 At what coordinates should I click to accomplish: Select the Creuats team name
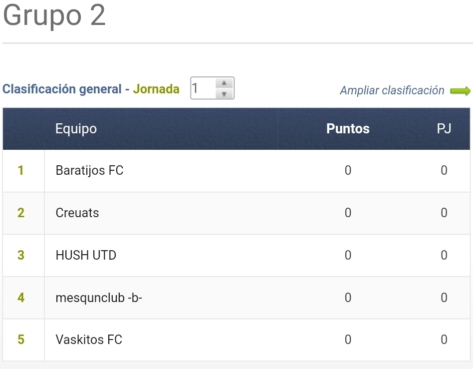point(77,213)
